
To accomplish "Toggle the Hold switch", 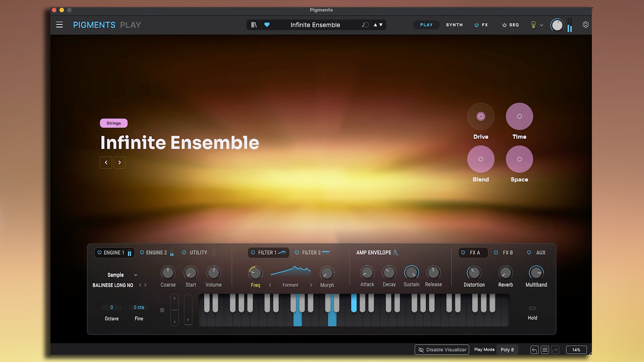I will pos(532,308).
